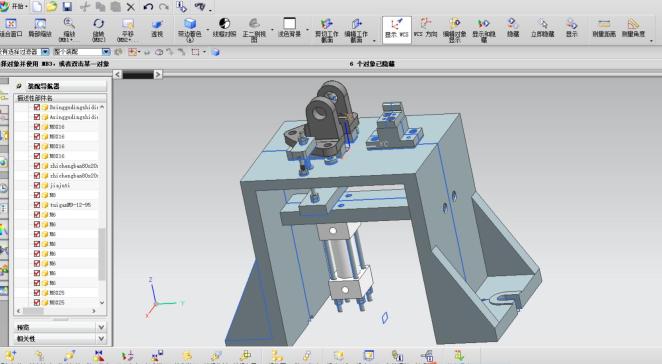Select the 旋转 rotate tool
The width and height of the screenshot is (662, 364).
tap(98, 30)
